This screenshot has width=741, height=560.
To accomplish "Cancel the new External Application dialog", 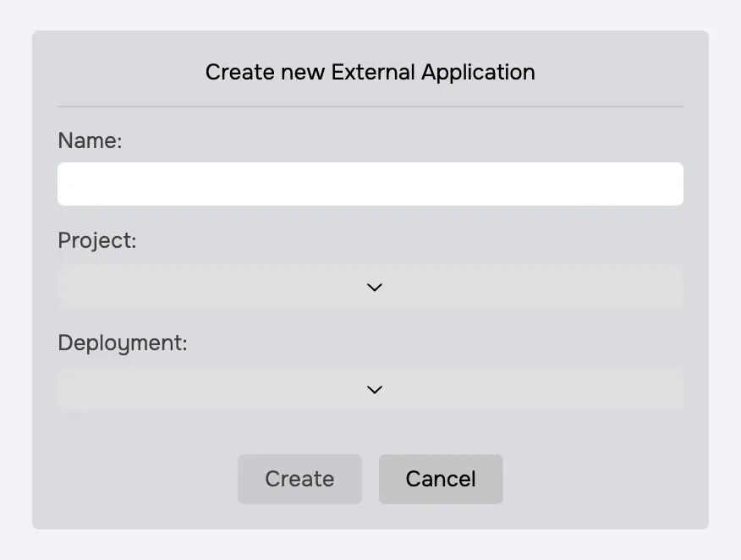I will pos(441,479).
